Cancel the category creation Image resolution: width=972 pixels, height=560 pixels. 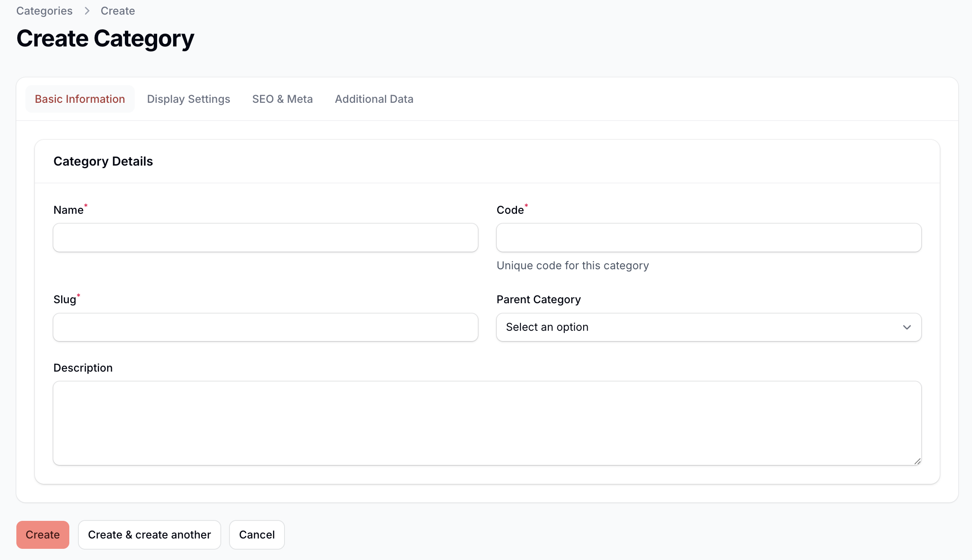(x=257, y=535)
